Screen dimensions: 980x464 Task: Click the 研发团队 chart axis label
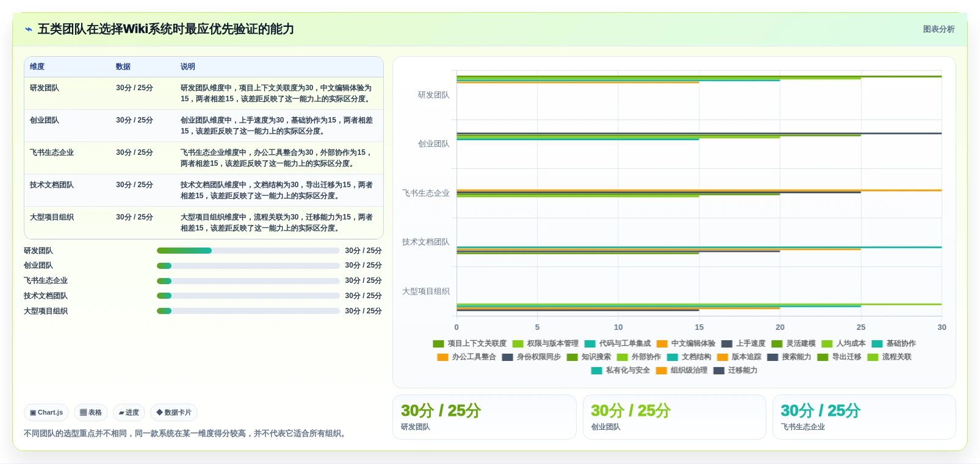point(434,95)
